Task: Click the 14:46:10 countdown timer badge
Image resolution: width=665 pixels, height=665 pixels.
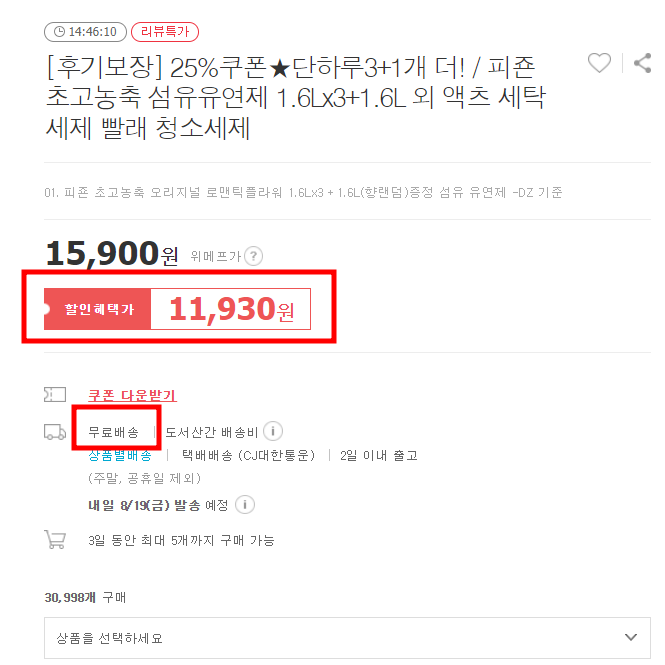Action: pyautogui.click(x=85, y=32)
